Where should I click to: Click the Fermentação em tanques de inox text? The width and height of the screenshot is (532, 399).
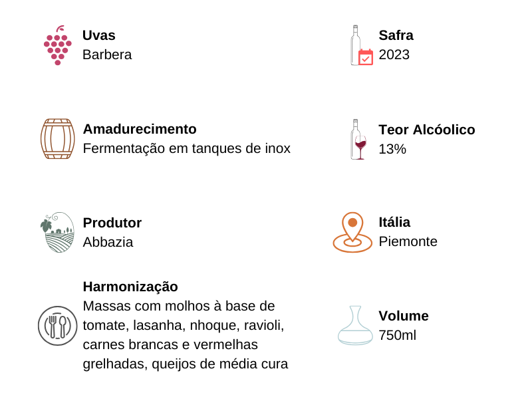pyautogui.click(x=186, y=148)
